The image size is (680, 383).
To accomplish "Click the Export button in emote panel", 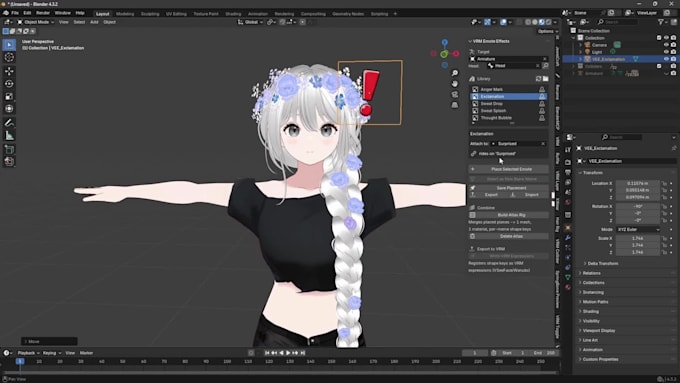I will pyautogui.click(x=488, y=195).
